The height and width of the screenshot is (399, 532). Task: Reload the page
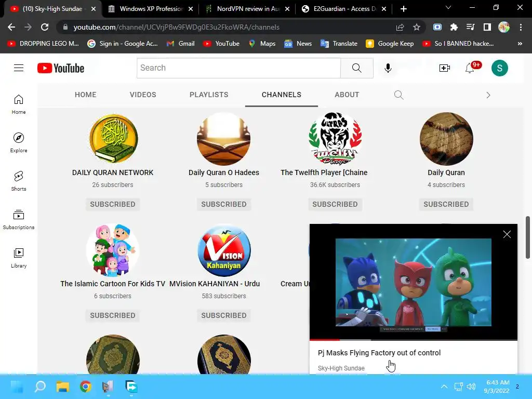pos(45,27)
